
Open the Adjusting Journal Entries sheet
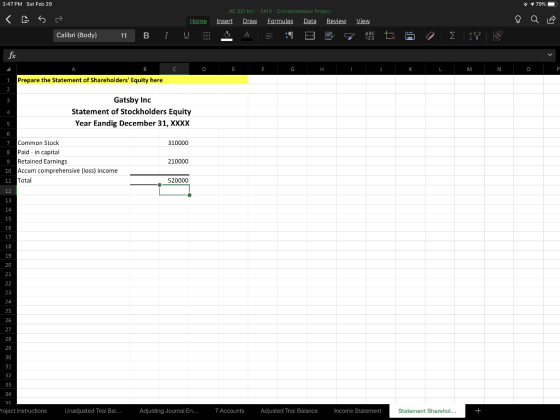coord(169,411)
